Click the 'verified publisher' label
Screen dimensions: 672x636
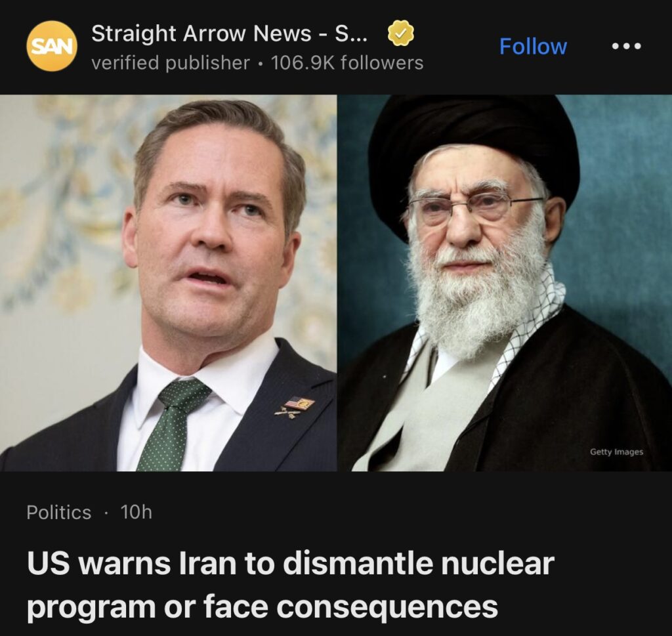pos(171,63)
